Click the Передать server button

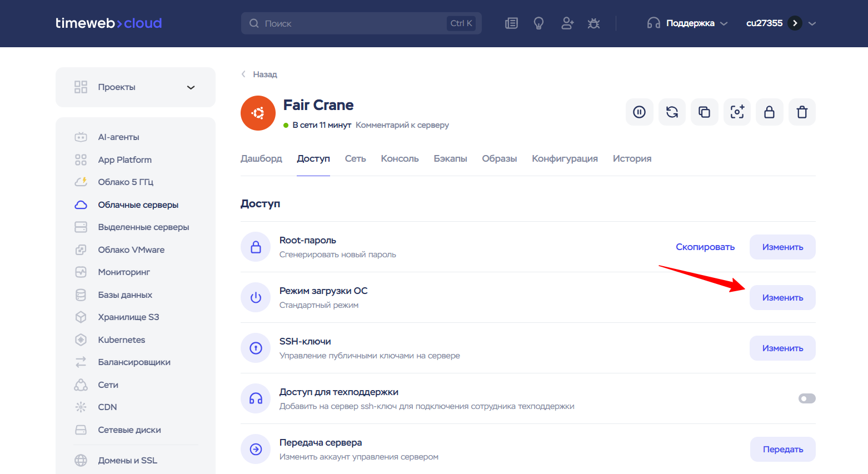782,450
